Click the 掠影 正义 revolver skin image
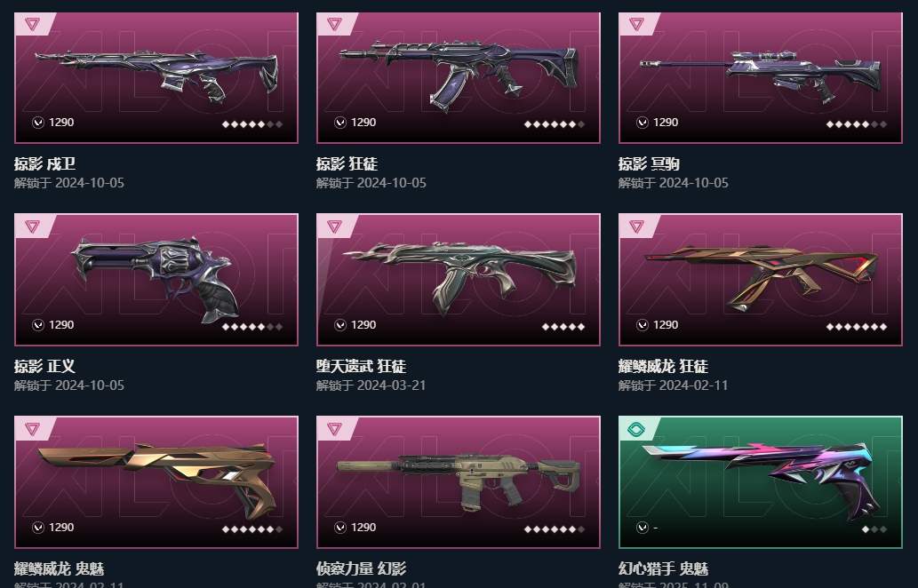Screen dimensions: 918x588 [156, 279]
